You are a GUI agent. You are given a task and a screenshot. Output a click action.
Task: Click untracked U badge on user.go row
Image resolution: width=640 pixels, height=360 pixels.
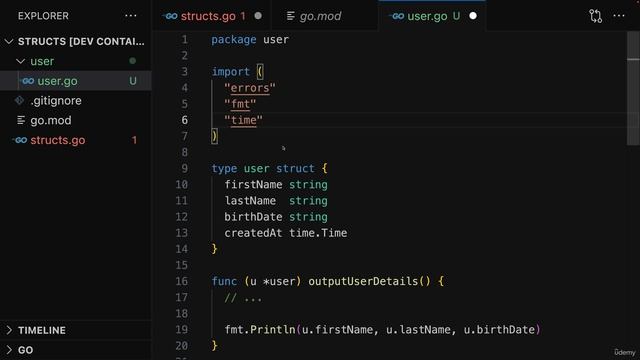[133, 81]
